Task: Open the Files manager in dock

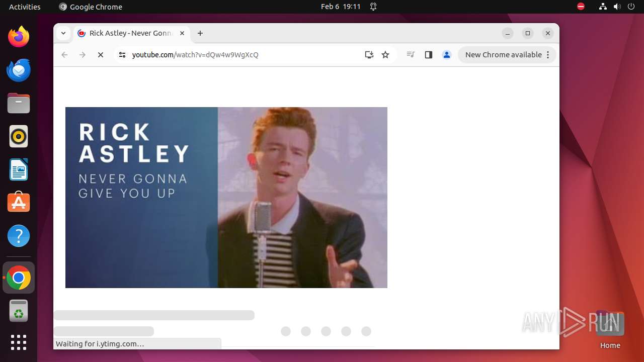Action: pos(19,103)
